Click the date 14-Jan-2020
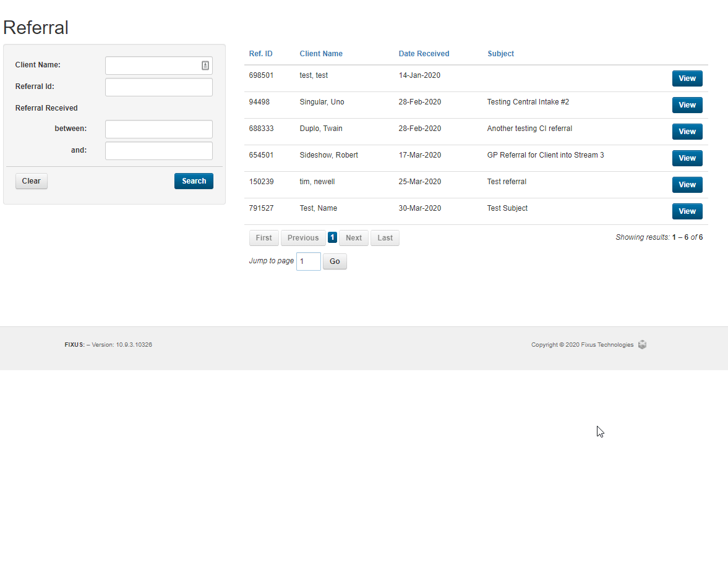The width and height of the screenshot is (728, 576). (x=419, y=75)
